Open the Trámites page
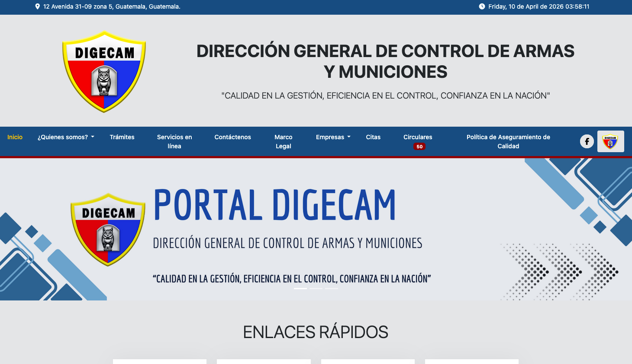Image resolution: width=632 pixels, height=364 pixels. 122,137
